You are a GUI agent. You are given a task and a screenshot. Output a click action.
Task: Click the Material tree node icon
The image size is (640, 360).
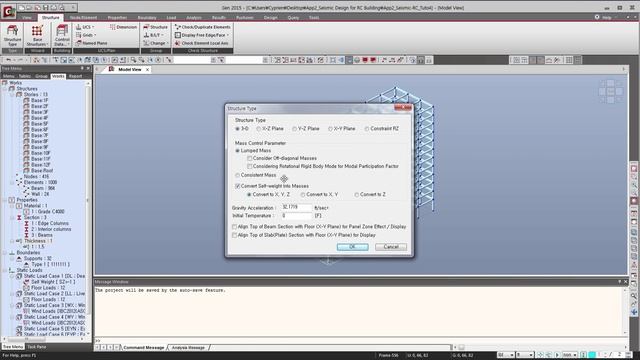pos(19,206)
